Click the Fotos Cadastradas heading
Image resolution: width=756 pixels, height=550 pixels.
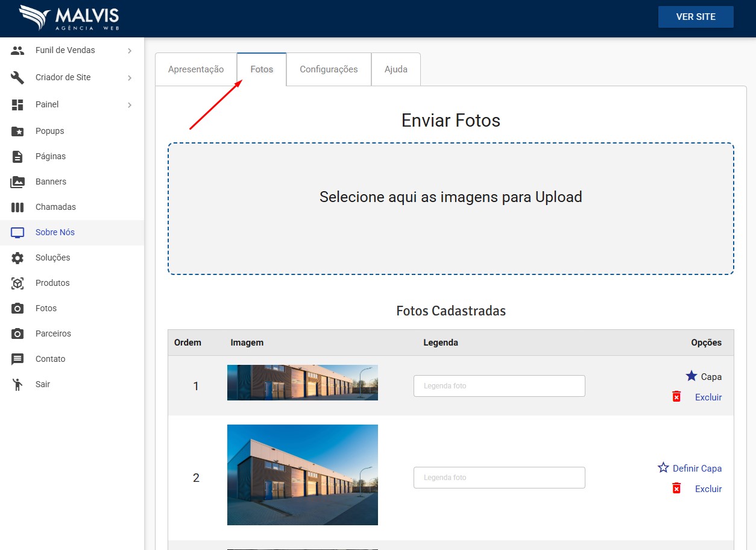coord(451,311)
